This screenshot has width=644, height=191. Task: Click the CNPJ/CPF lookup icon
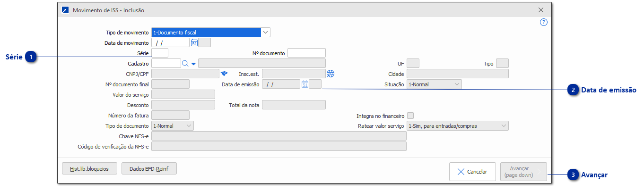coord(224,74)
